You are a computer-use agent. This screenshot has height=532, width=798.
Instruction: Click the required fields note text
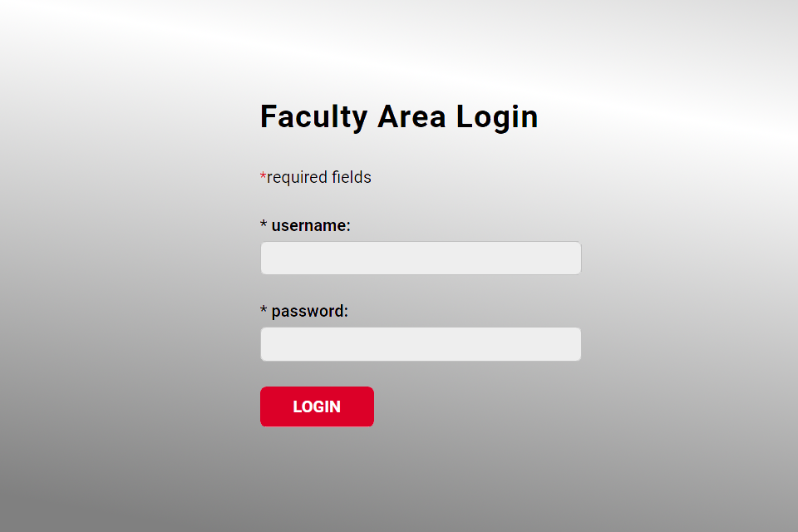318,177
